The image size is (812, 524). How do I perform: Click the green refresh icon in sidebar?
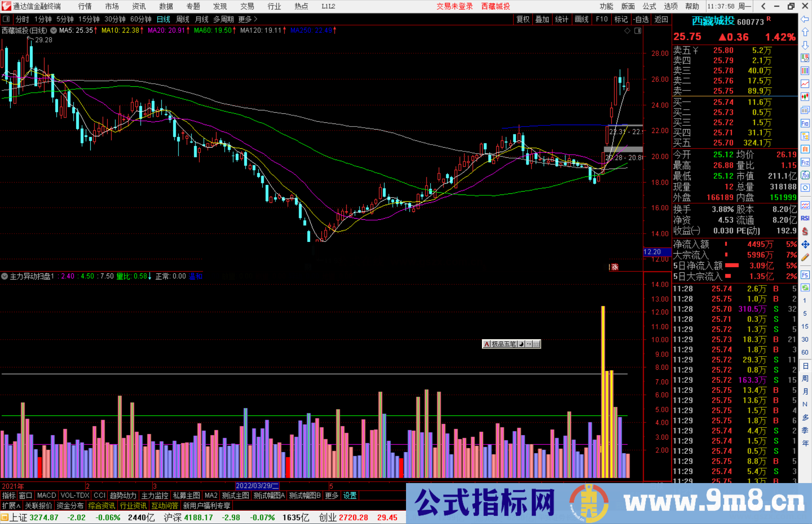click(805, 288)
